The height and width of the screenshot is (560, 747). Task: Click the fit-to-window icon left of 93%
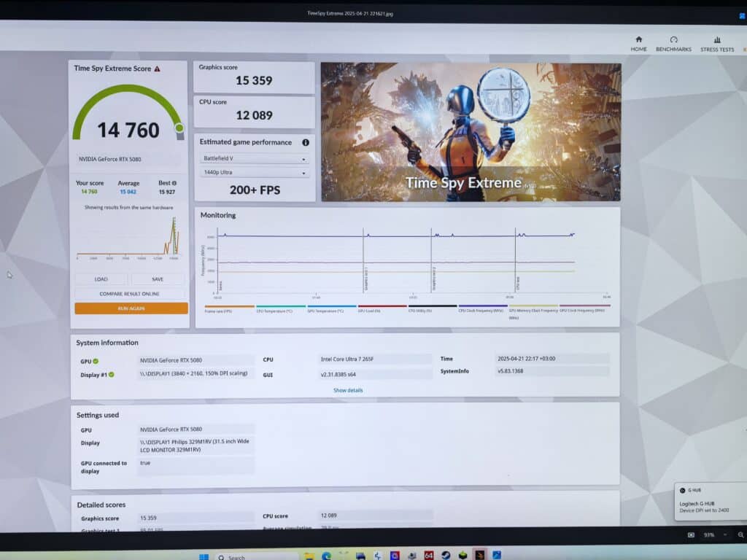691,534
